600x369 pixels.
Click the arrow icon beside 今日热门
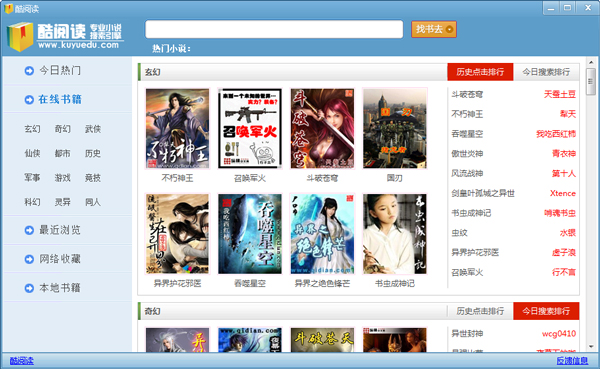[x=29, y=71]
